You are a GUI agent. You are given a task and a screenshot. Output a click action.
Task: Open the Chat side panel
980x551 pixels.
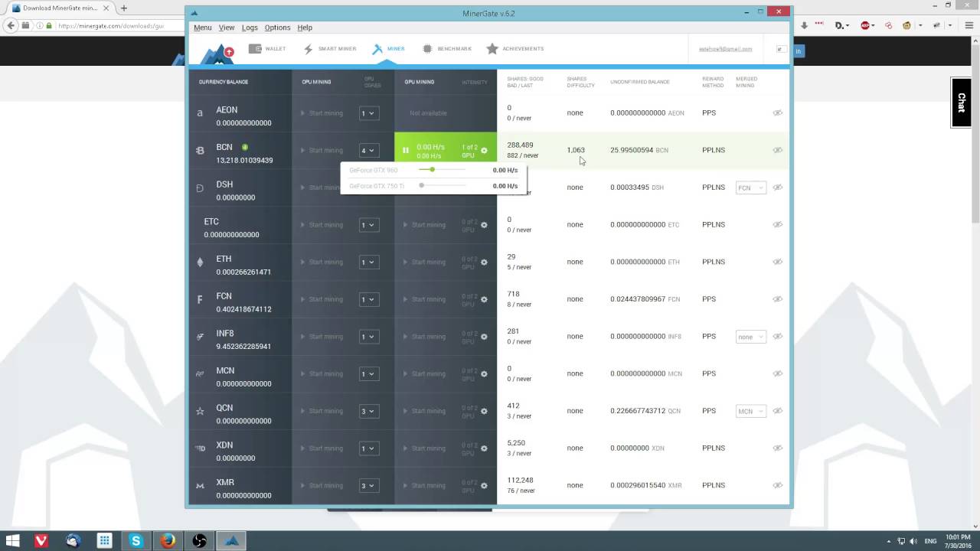tap(961, 103)
